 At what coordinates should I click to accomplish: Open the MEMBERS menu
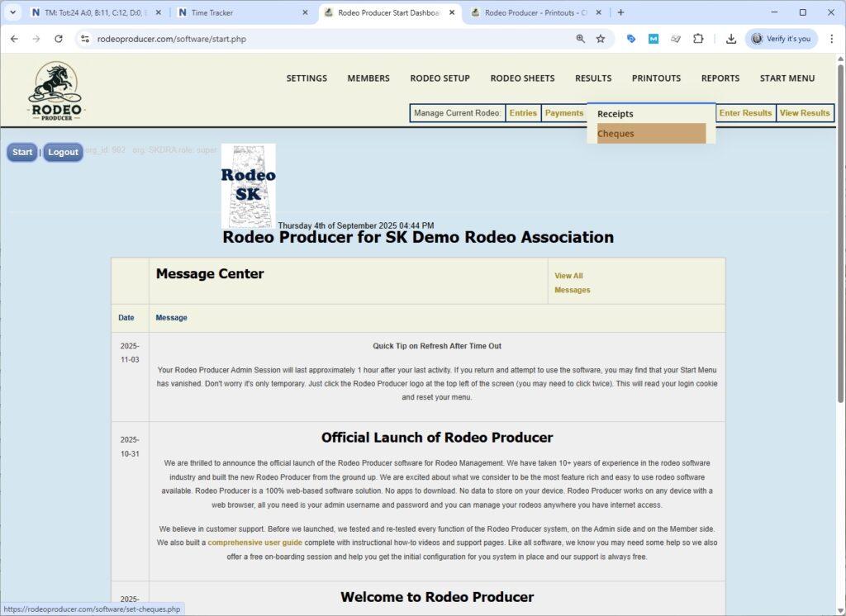[368, 78]
